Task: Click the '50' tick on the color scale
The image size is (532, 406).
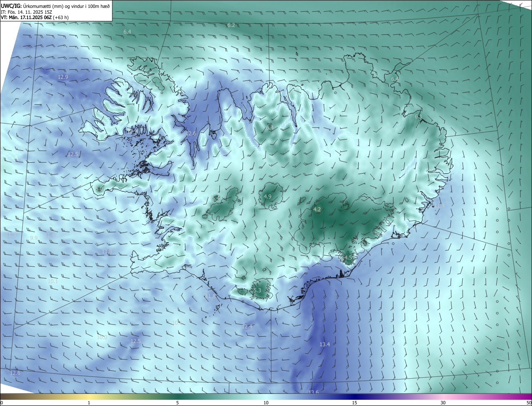Action: 529,403
